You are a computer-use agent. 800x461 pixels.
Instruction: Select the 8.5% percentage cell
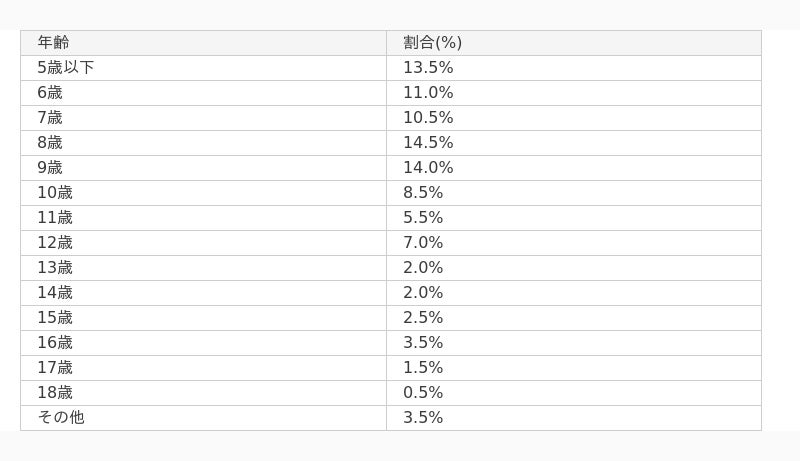(x=423, y=193)
